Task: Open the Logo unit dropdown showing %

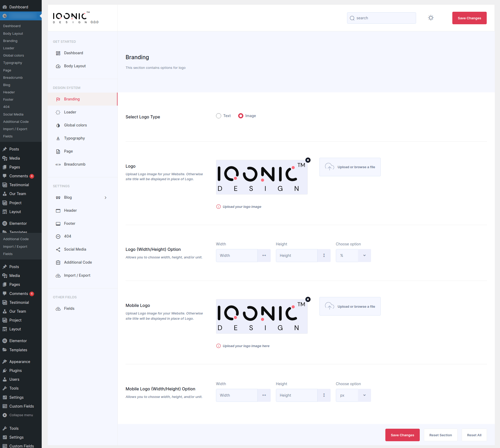Action: 353,256
